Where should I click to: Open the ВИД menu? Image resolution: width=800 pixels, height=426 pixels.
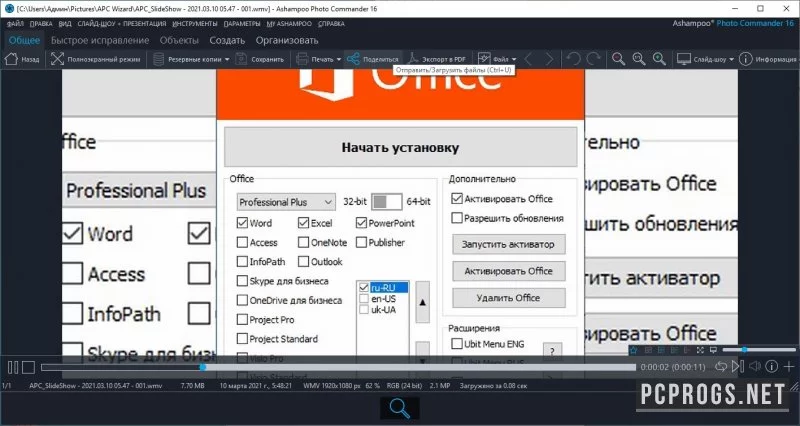[65, 24]
